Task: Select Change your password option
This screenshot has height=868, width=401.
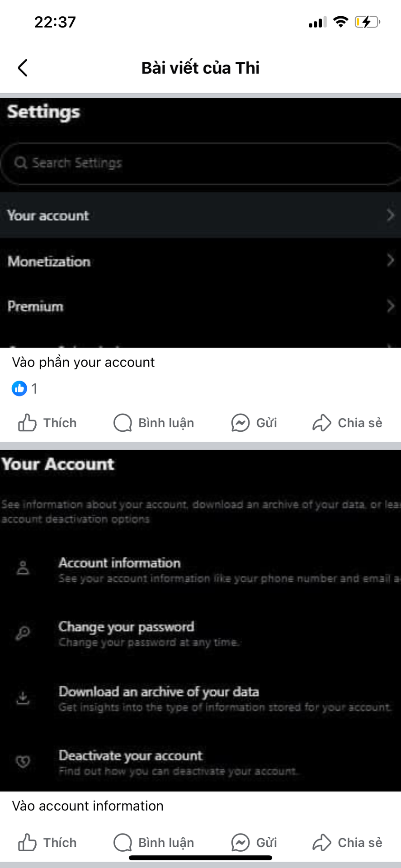Action: [127, 627]
